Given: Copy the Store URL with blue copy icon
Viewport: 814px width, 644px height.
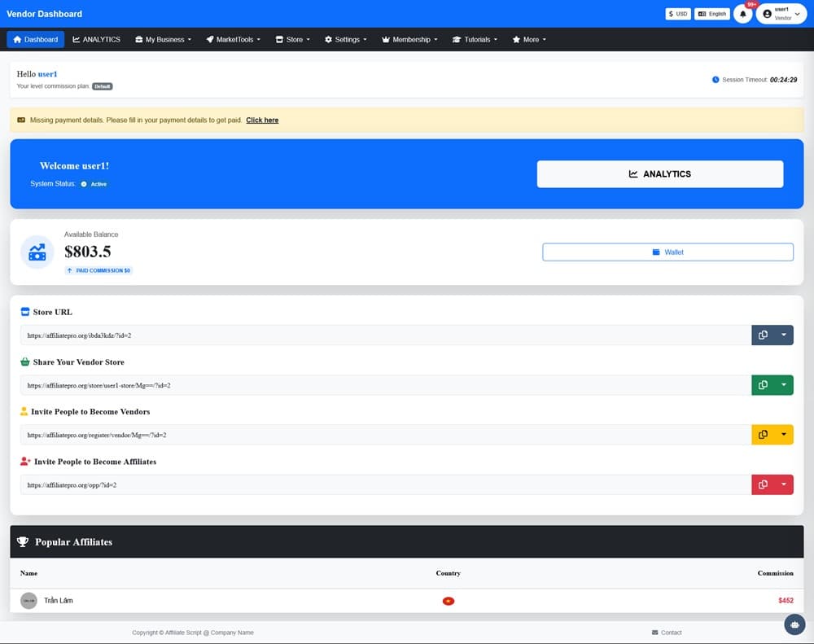Looking at the screenshot, I should pyautogui.click(x=763, y=335).
